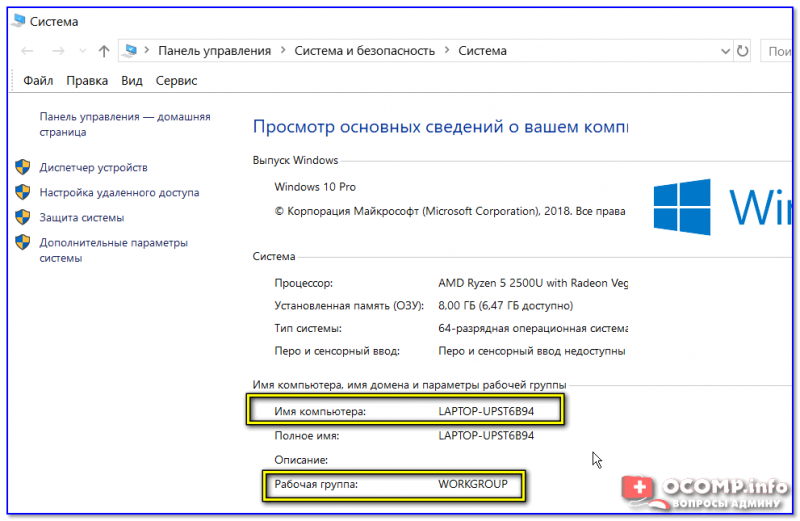
Task: Go up one level with the up arrow
Action: (x=104, y=51)
